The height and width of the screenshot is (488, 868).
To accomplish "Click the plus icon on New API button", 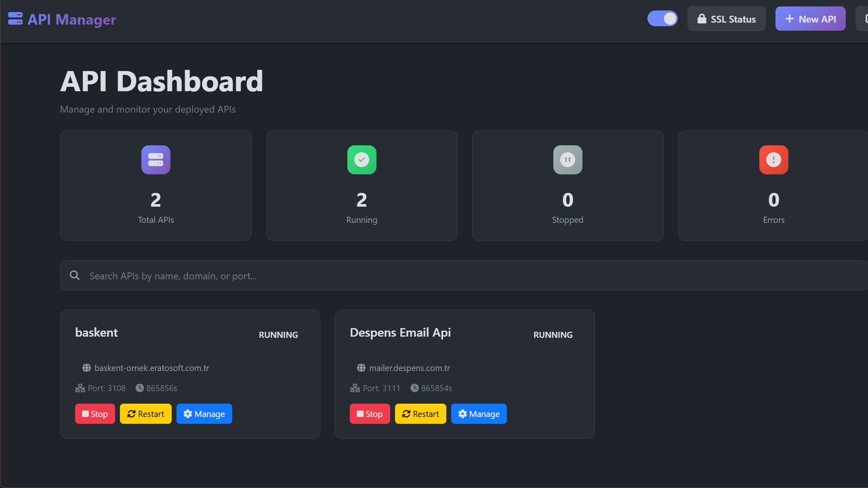I will (789, 18).
